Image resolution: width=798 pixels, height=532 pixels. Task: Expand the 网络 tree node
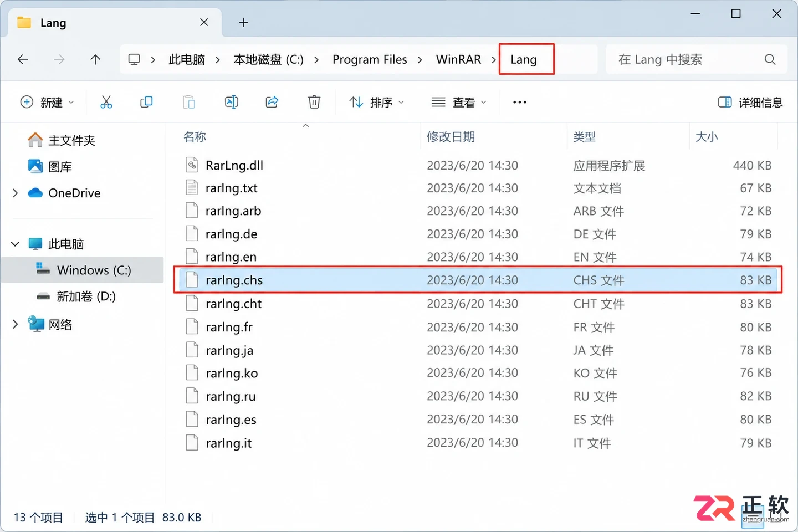click(16, 324)
